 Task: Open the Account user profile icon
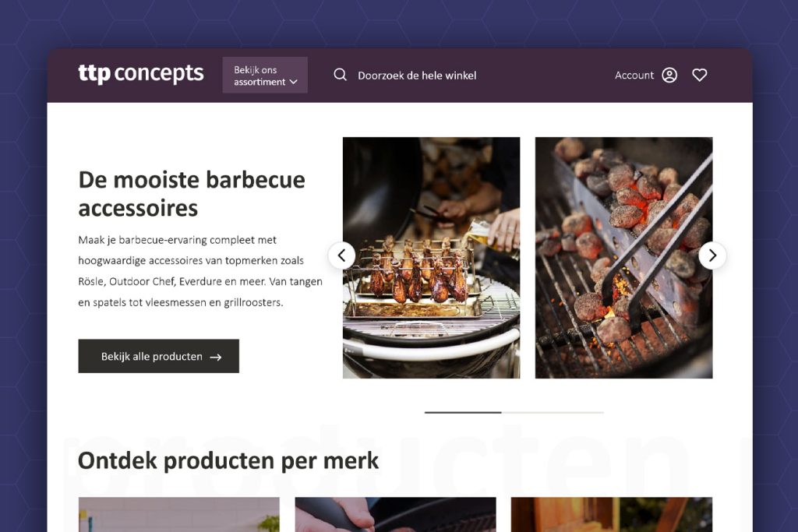tap(669, 76)
